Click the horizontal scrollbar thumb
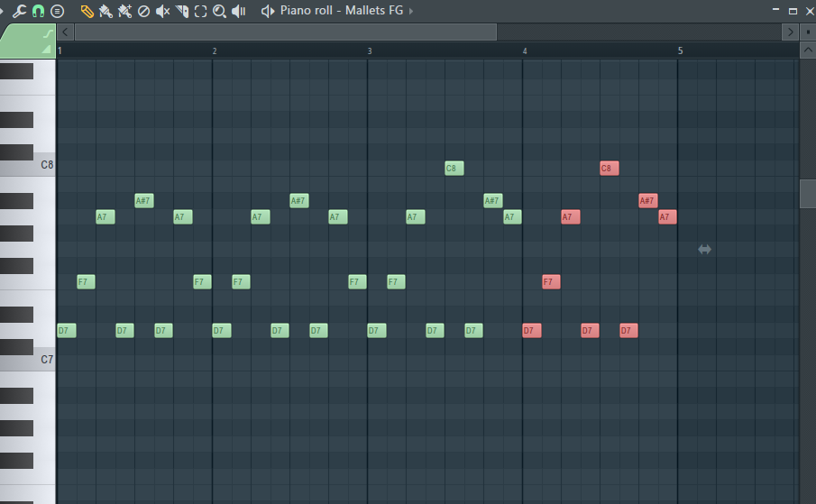Image resolution: width=816 pixels, height=504 pixels. (x=286, y=32)
